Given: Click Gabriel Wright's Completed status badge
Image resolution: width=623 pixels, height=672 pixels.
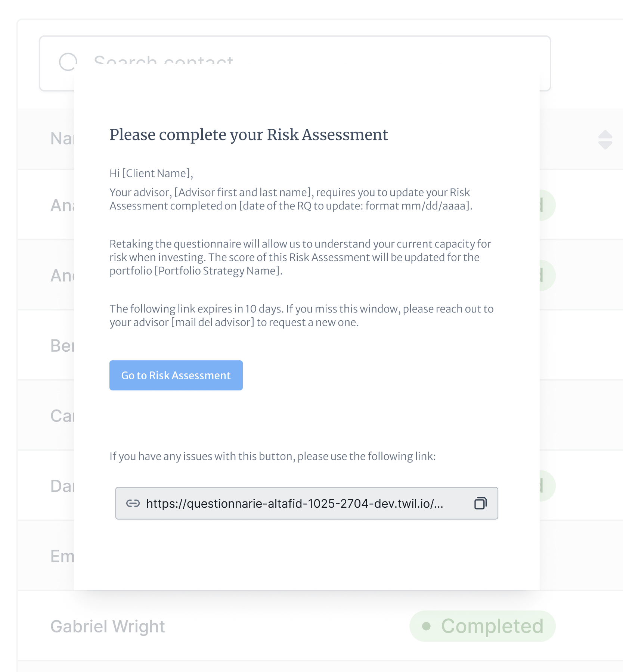Looking at the screenshot, I should click(x=483, y=626).
